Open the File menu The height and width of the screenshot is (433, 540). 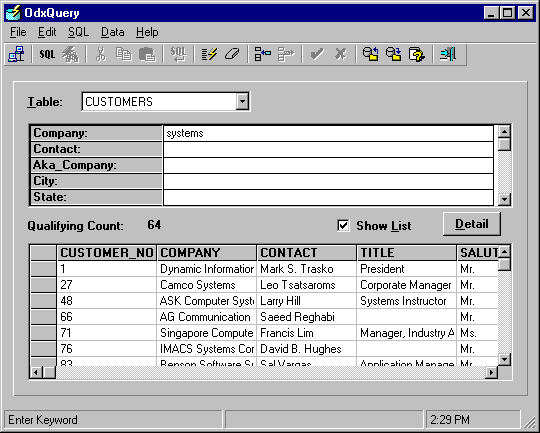18,32
